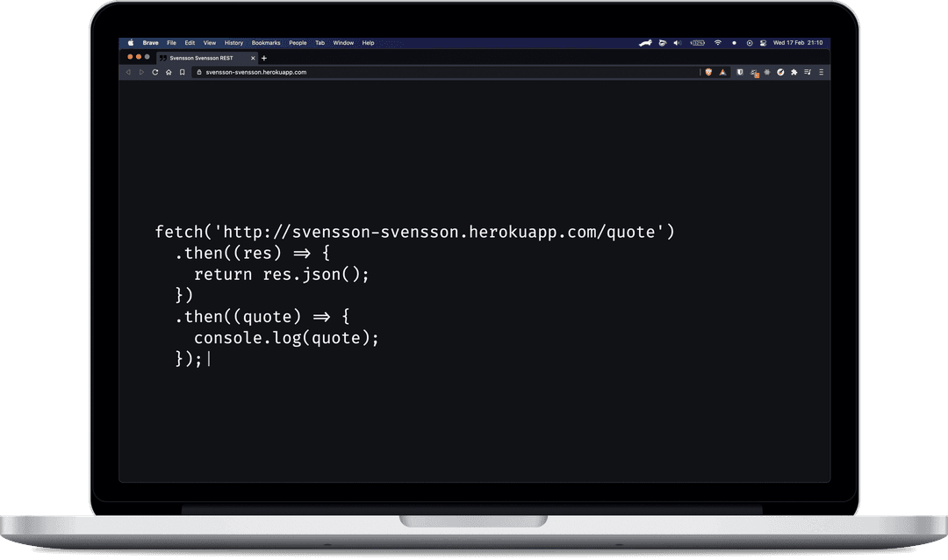Image resolution: width=948 pixels, height=560 pixels.
Task: Open the Extensions puzzle piece menu
Action: 794,72
